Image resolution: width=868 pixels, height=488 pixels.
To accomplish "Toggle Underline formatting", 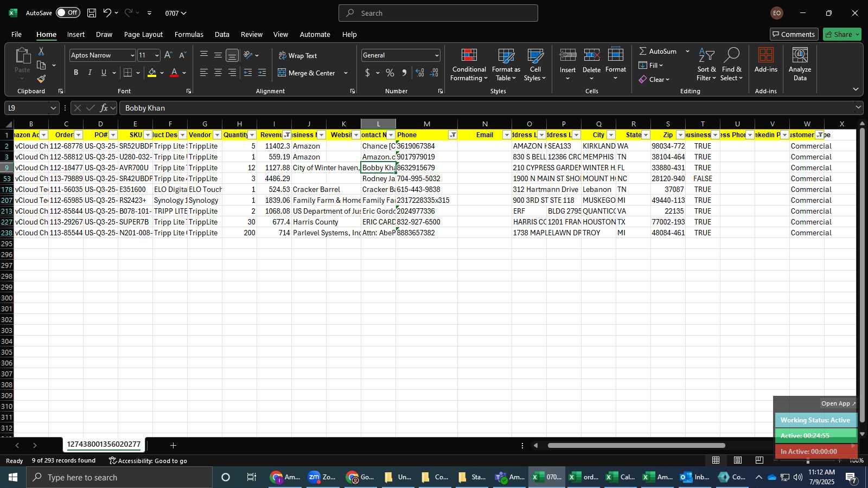I will 104,73.
